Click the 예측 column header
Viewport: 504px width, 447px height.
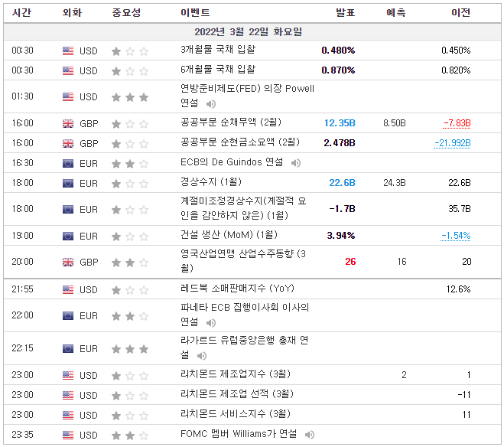396,13
